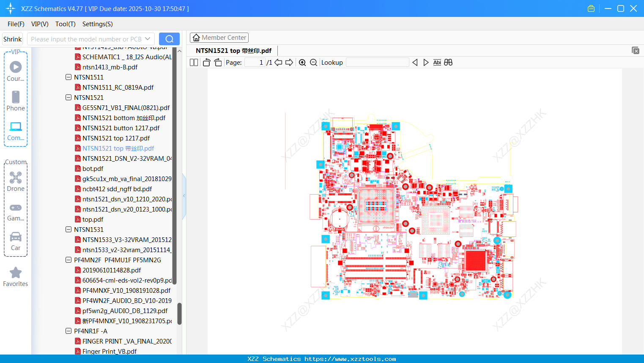Open the Drone category
The height and width of the screenshot is (363, 644).
(16, 181)
